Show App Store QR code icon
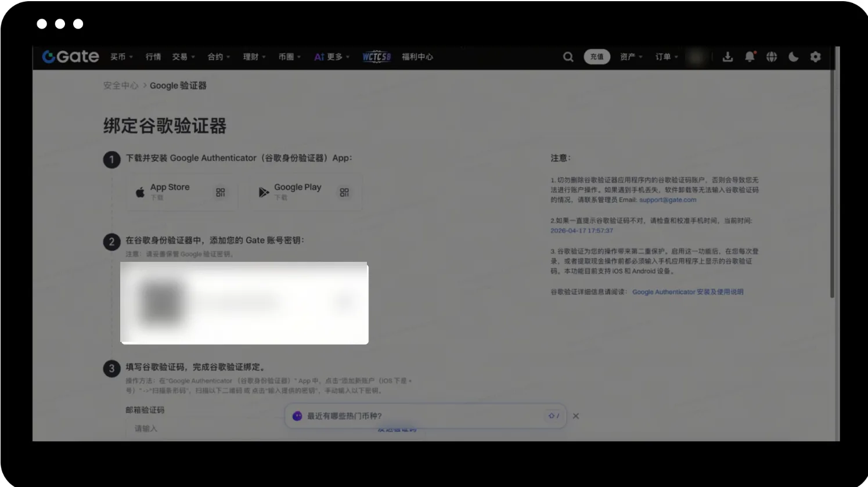868x487 pixels. [x=221, y=192]
